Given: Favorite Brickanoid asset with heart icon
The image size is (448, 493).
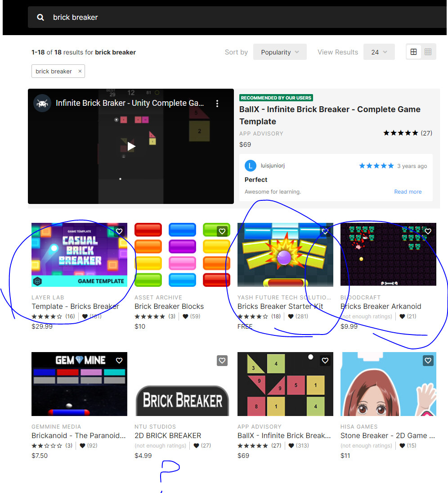Looking at the screenshot, I should 119,361.
